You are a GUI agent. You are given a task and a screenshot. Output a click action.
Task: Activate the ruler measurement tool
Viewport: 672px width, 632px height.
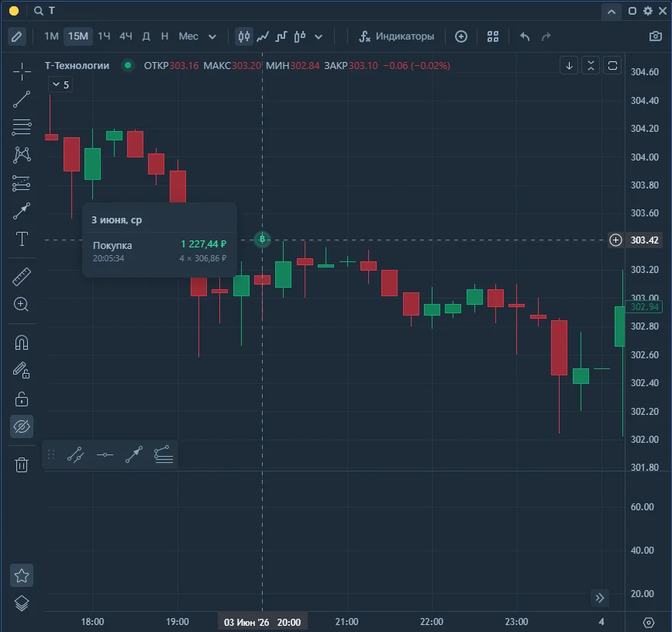point(22,277)
